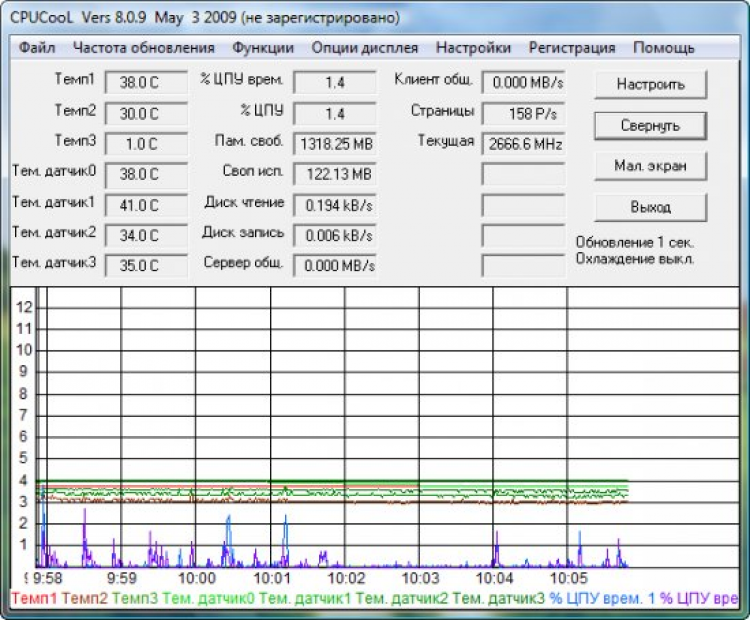Click the Темп2 reading of 30.0 C
The image size is (750, 620).
[145, 114]
